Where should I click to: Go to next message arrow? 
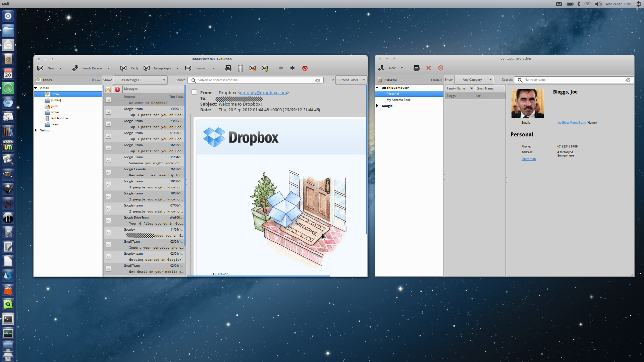pos(293,68)
